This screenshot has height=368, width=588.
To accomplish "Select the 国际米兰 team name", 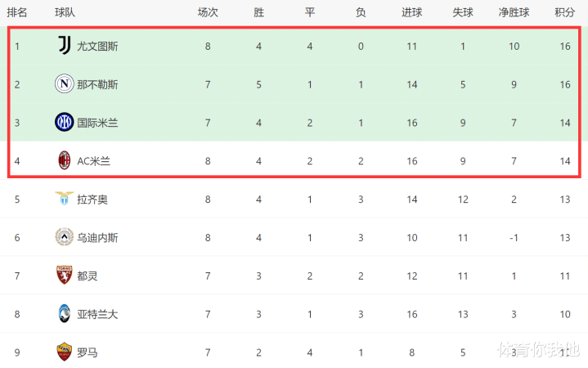I will (x=97, y=123).
